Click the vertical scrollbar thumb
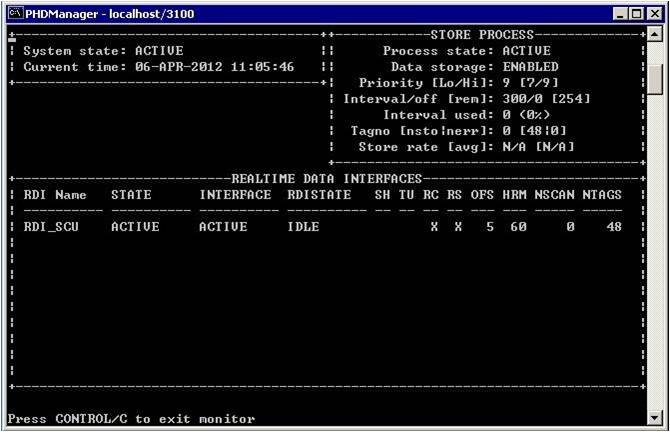This screenshot has width=670, height=432. [x=655, y=79]
